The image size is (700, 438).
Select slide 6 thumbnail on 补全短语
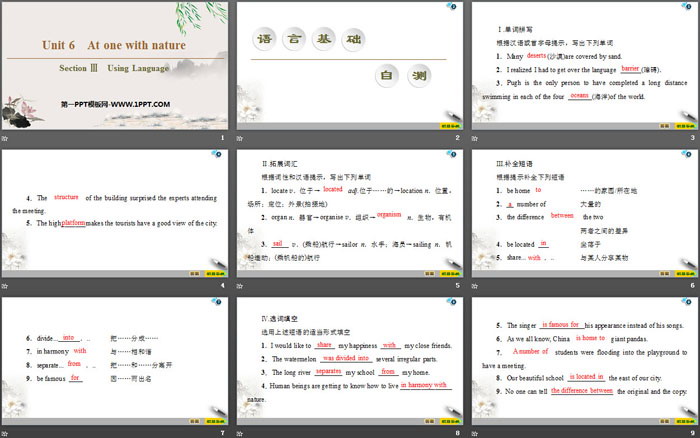pos(585,213)
